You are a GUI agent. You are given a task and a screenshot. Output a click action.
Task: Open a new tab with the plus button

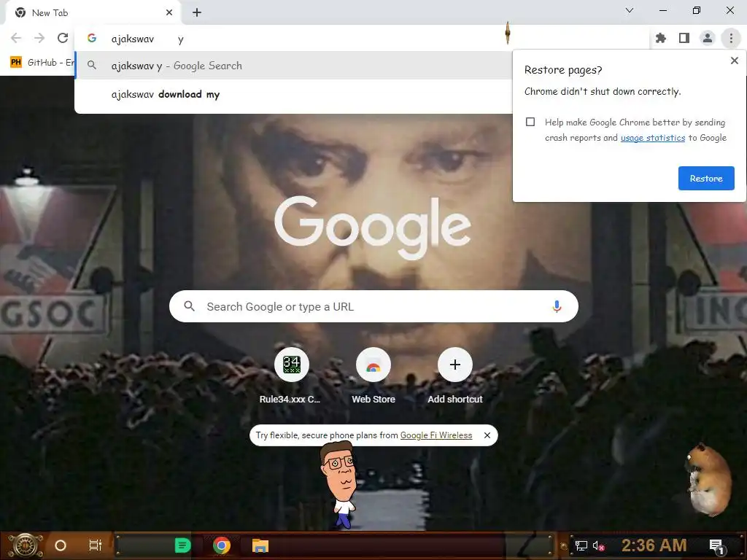[x=197, y=12]
